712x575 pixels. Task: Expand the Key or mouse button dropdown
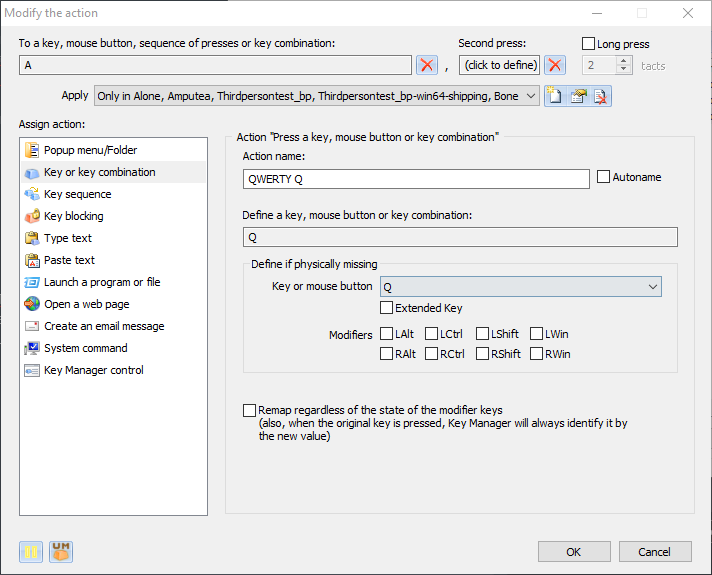[653, 287]
